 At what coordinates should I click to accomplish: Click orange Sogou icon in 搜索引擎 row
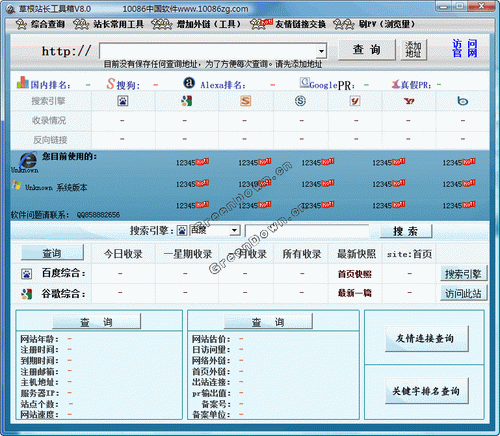[246, 101]
